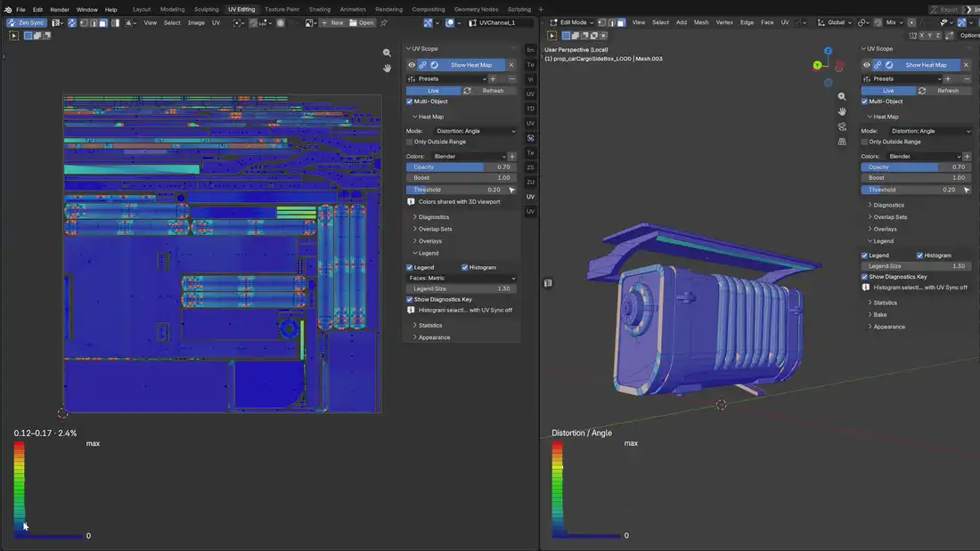This screenshot has height=551, width=980.
Task: Adjust Legend Size slider in left panel
Action: point(461,288)
